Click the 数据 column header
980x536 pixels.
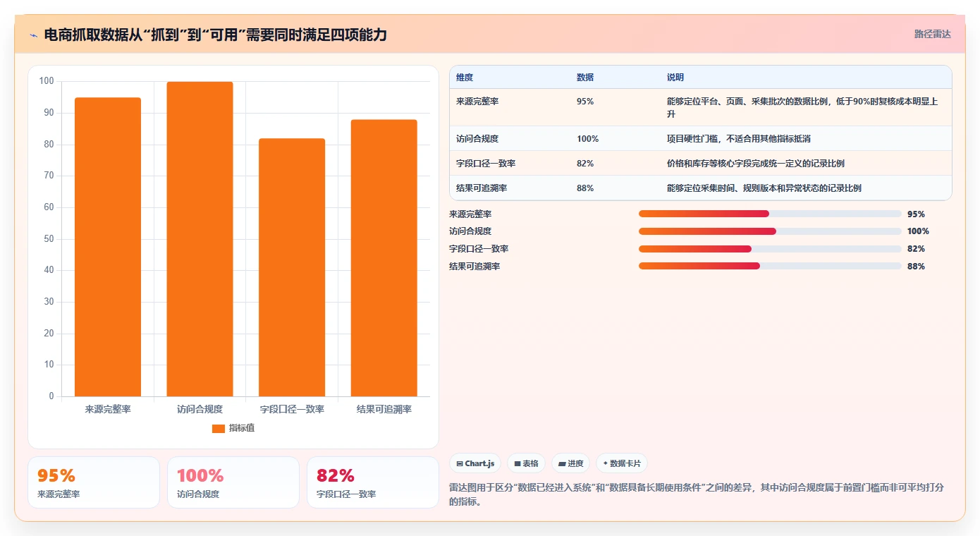click(585, 78)
